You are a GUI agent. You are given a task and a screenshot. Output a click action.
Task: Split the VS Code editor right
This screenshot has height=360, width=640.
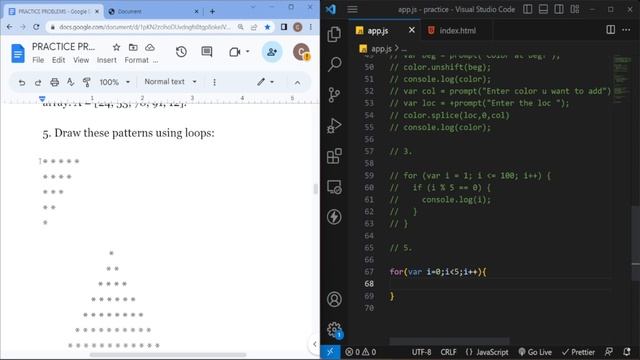coord(610,30)
